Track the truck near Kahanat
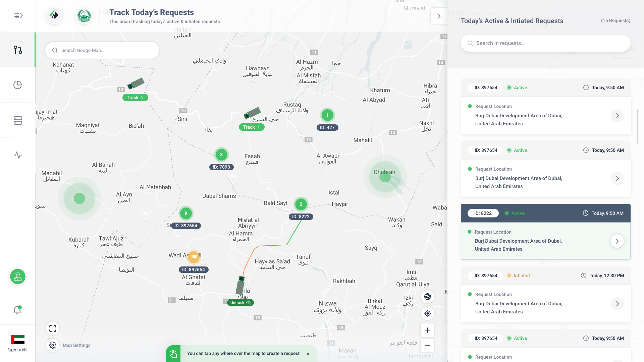The height and width of the screenshot is (362, 644). (135, 98)
